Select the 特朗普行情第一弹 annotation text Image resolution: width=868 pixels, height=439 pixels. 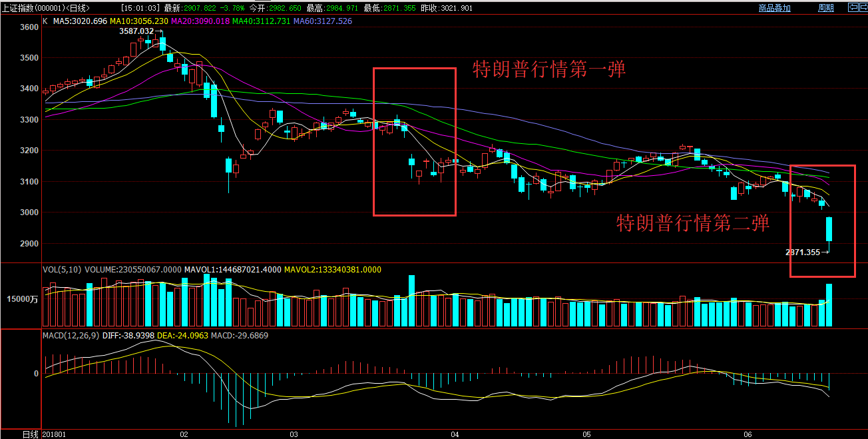pos(549,70)
